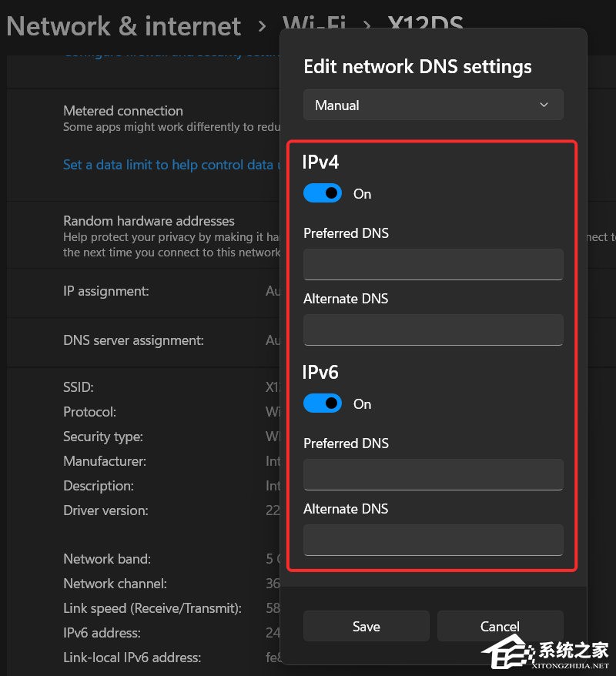Click the IPv6 Alternate DNS input field

(x=433, y=540)
